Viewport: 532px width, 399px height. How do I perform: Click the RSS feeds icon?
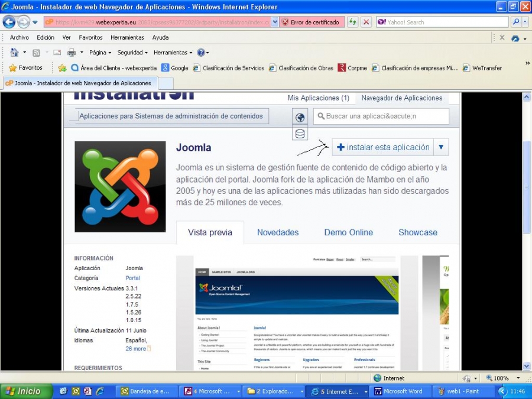click(36, 53)
